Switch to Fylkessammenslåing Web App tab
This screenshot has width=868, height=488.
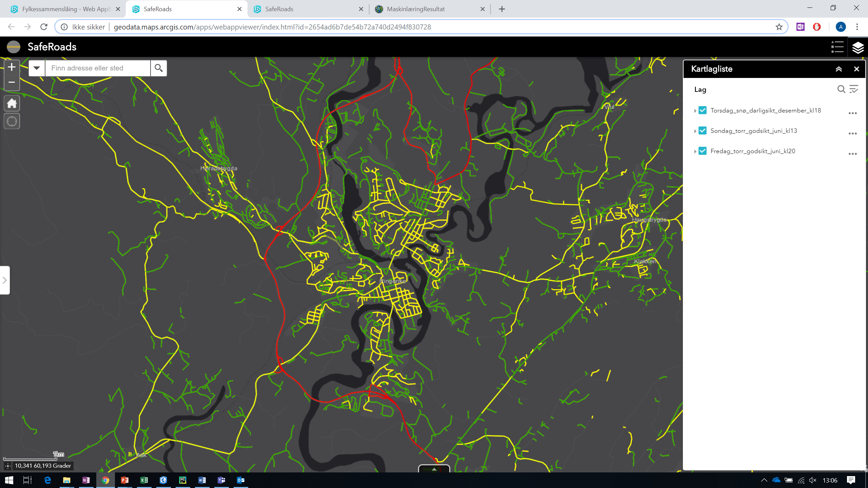coord(66,9)
